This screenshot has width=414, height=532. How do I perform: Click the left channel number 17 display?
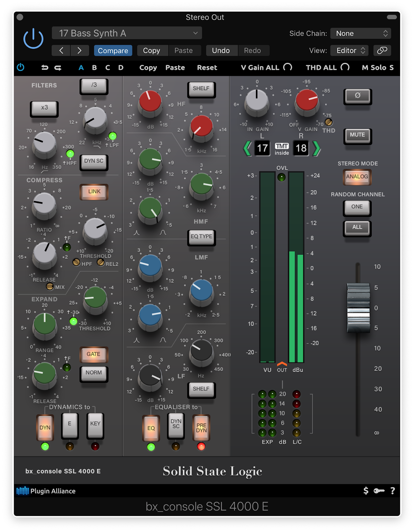pos(262,148)
